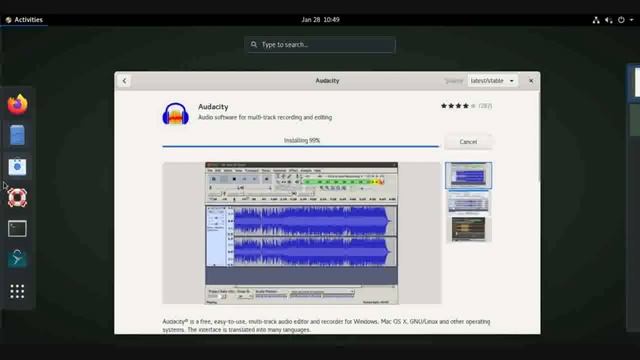This screenshot has height=360, width=640.
Task: Go back using the header arrow
Action: click(124, 81)
